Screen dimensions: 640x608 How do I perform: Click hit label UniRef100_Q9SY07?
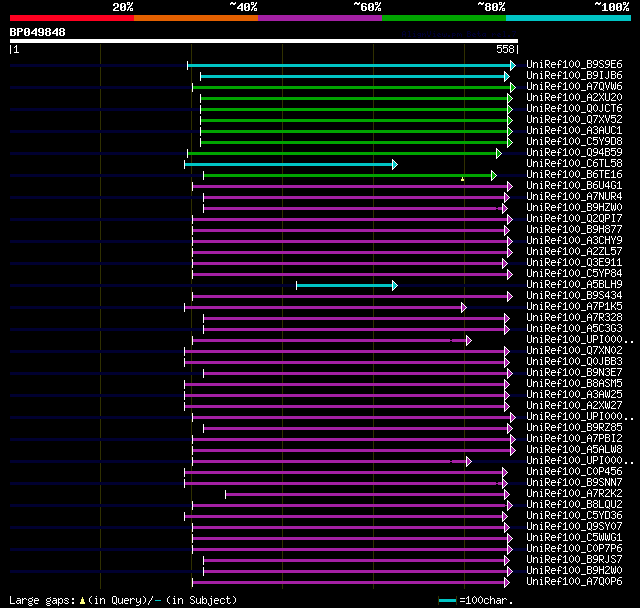(574, 527)
